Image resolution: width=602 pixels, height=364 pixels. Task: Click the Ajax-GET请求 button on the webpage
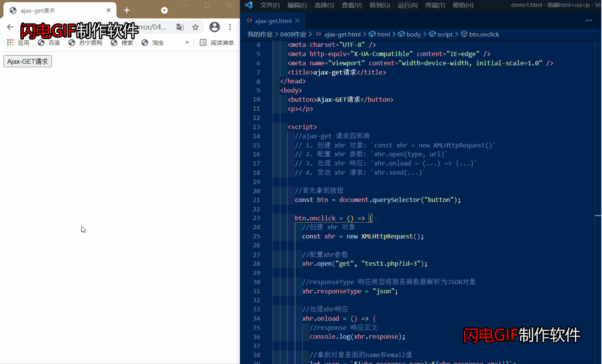28,61
